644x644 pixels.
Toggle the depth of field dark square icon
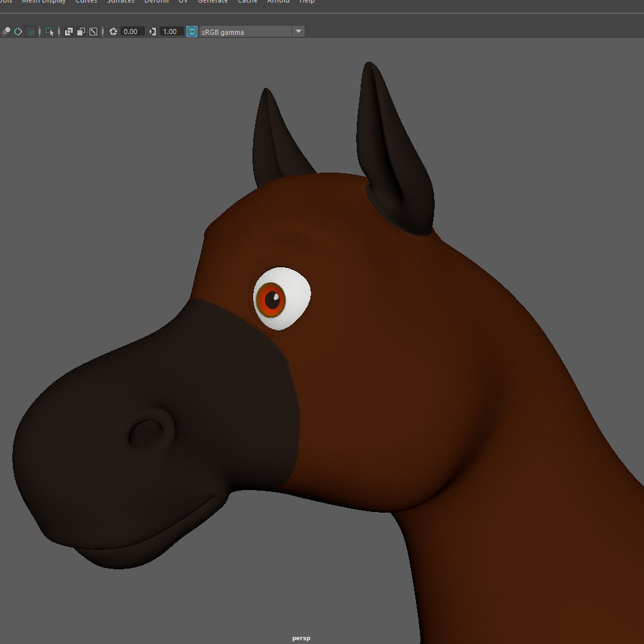click(30, 32)
